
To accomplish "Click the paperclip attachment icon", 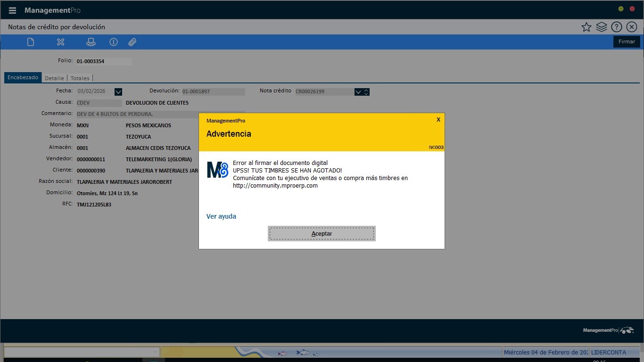I will [132, 42].
